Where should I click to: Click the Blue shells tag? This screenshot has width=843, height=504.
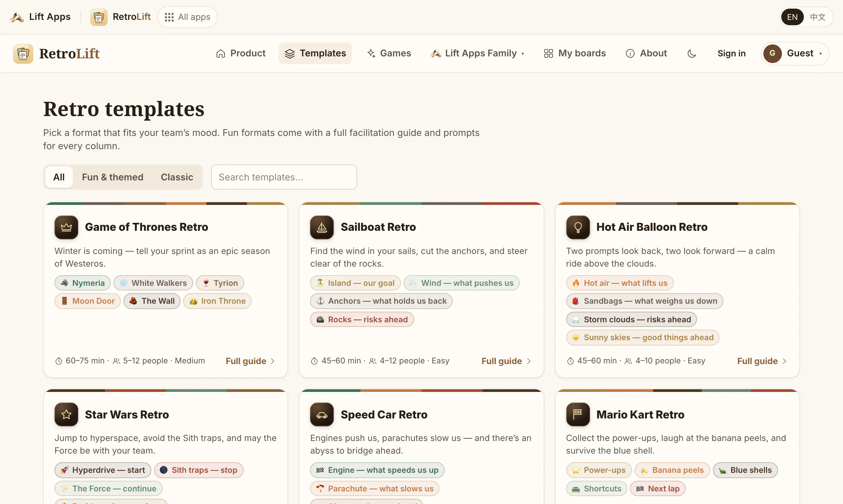[x=745, y=470]
